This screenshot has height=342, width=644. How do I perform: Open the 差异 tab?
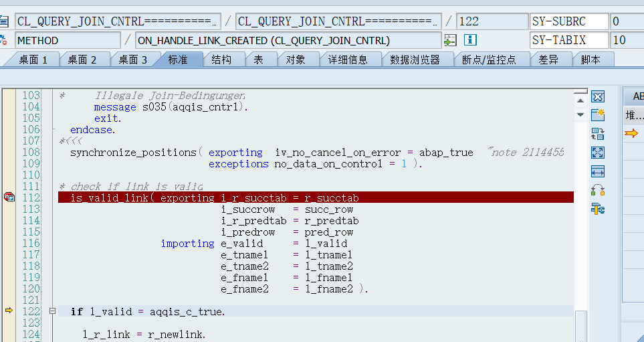tap(548, 60)
